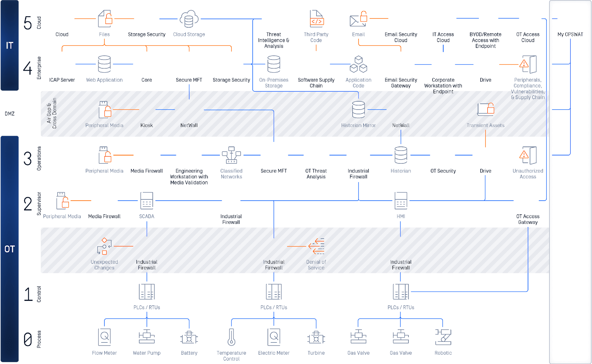Select the Cloud Storage icon

[x=189, y=19]
